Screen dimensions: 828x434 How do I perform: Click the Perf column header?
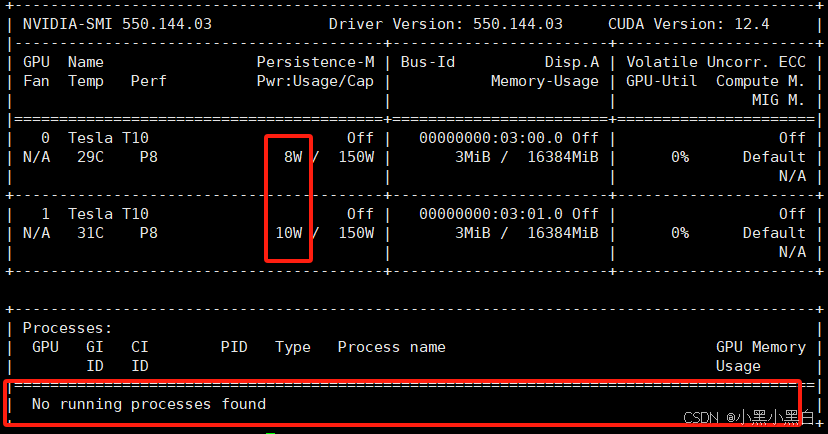pyautogui.click(x=148, y=81)
